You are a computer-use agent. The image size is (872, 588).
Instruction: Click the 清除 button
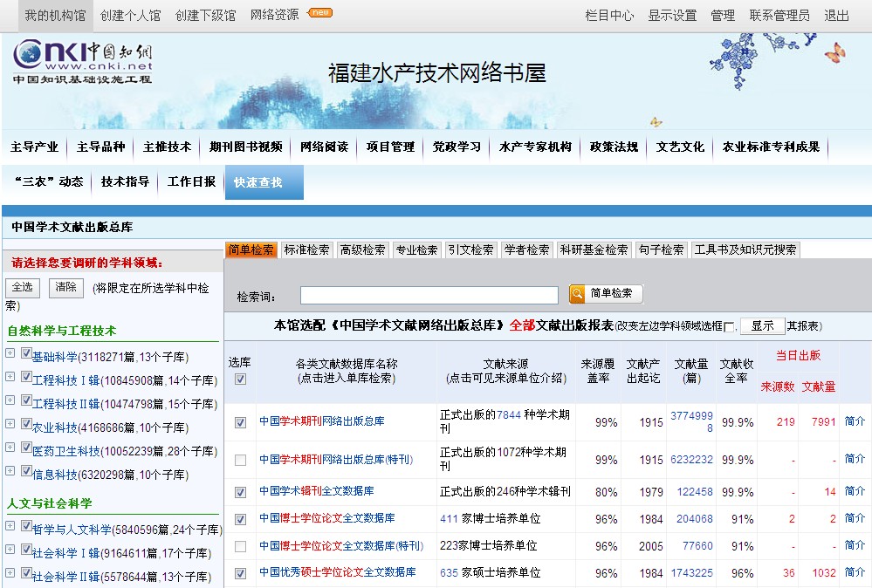66,287
